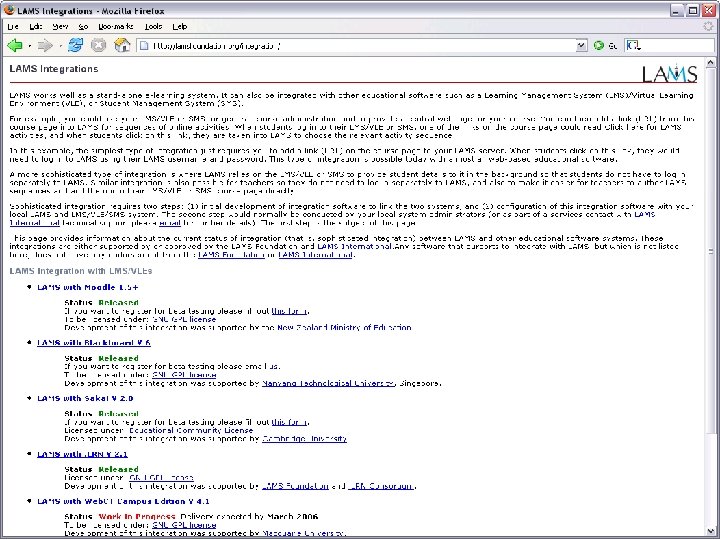Open the View menu

[x=60, y=27]
